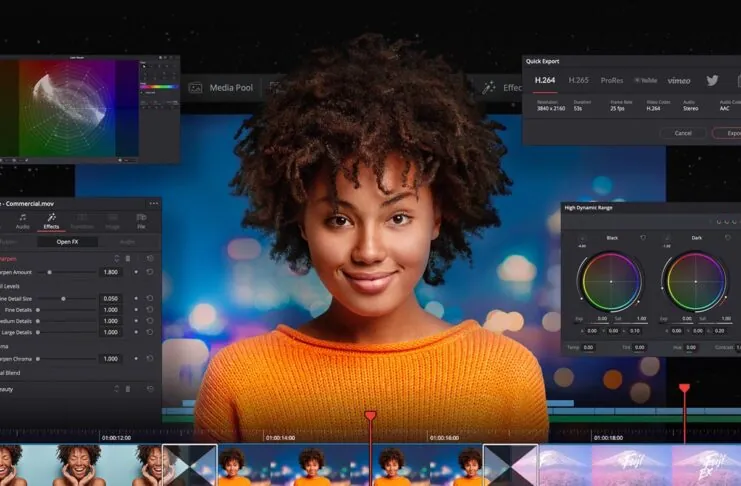
Task: Select the laughing woman clip on timeline
Action: point(81,465)
